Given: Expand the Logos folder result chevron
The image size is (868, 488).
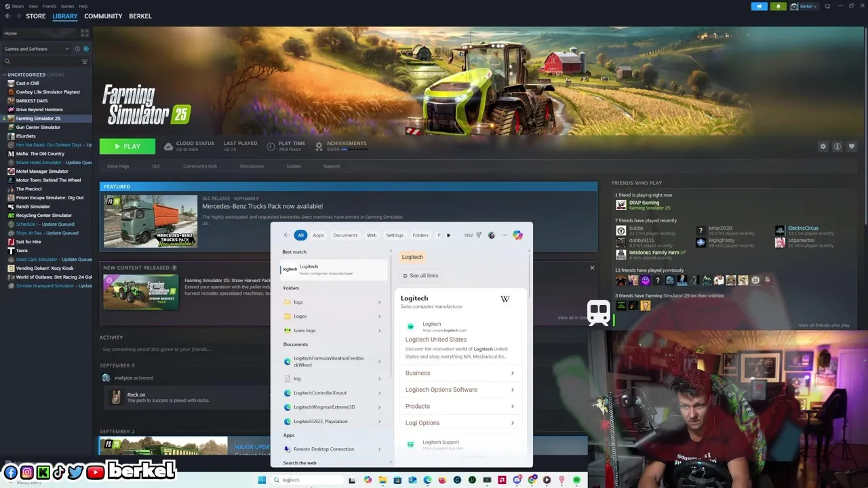Looking at the screenshot, I should [379, 317].
